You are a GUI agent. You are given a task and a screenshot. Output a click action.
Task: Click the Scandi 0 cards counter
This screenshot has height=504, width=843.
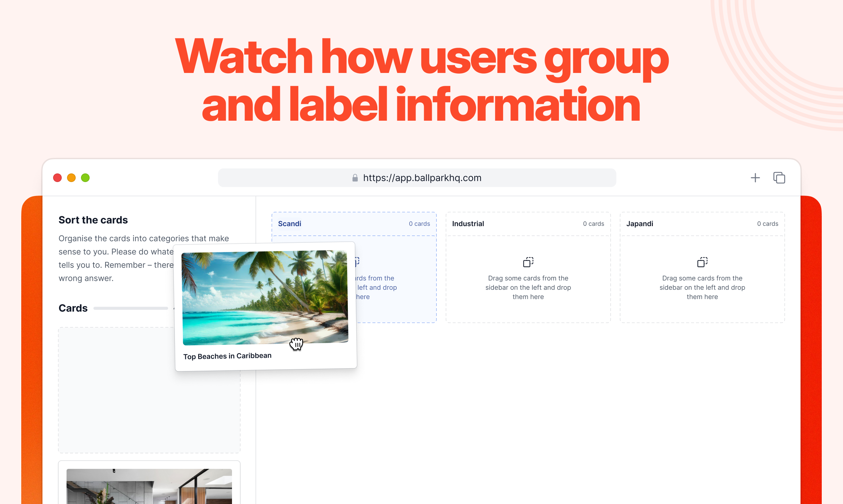coord(419,223)
